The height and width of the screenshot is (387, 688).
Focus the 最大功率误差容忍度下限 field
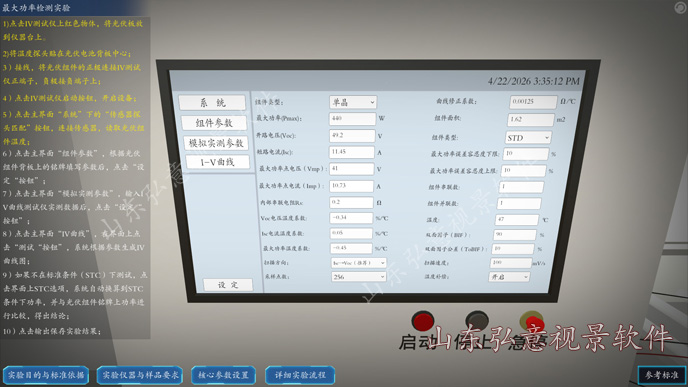point(526,154)
